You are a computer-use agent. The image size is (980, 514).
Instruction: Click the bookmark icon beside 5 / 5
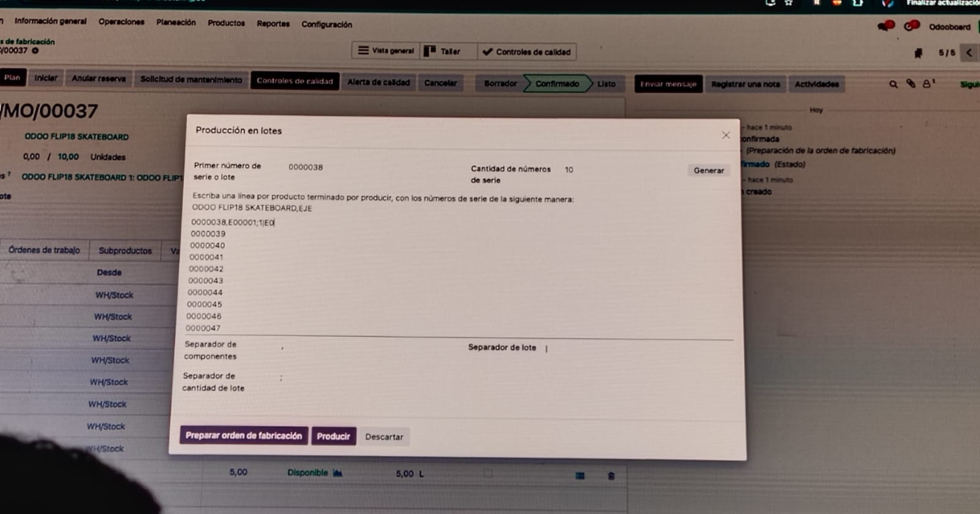point(919,53)
